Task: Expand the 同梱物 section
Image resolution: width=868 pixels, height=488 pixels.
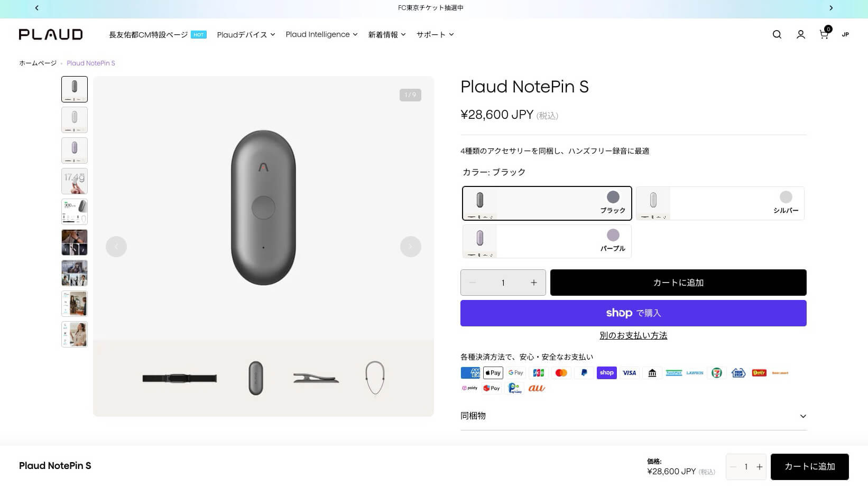Action: click(x=633, y=416)
